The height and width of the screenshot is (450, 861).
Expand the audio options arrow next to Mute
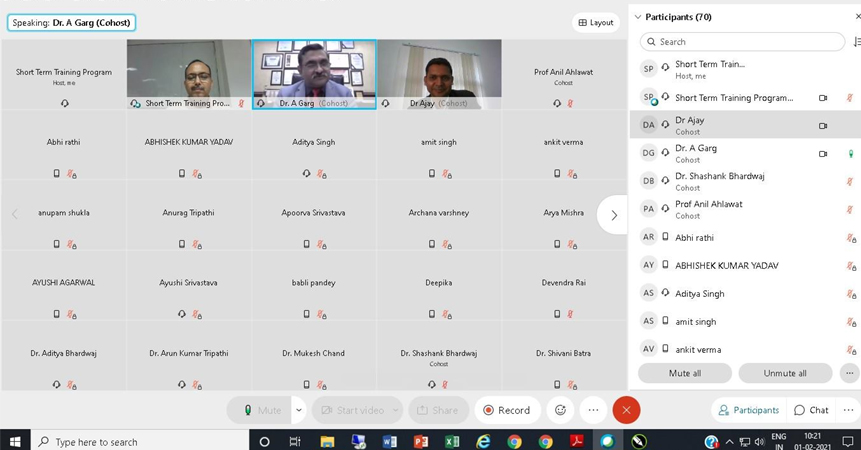[x=298, y=410]
